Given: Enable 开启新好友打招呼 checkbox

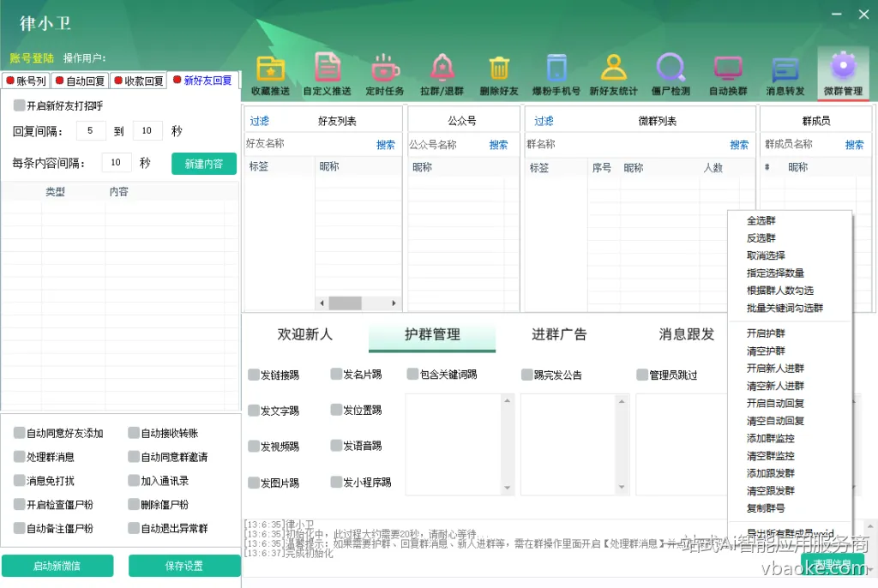Looking at the screenshot, I should (19, 105).
